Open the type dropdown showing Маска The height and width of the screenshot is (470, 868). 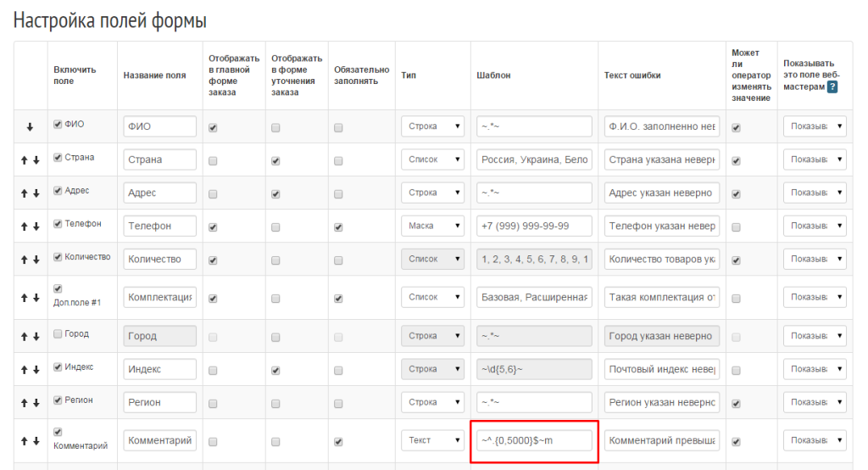click(432, 226)
